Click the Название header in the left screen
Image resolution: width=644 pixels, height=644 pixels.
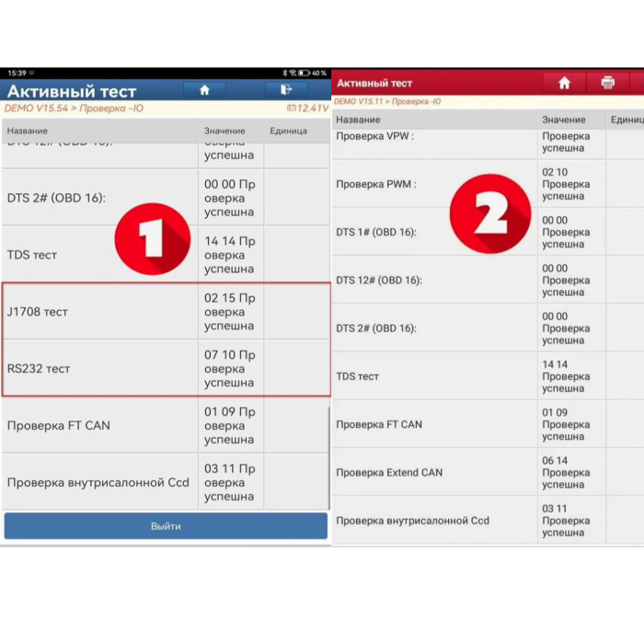pos(27,131)
